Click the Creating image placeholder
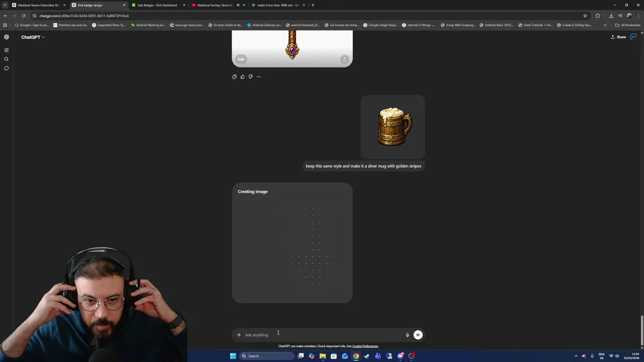This screenshot has width=644, height=362. tap(292, 243)
